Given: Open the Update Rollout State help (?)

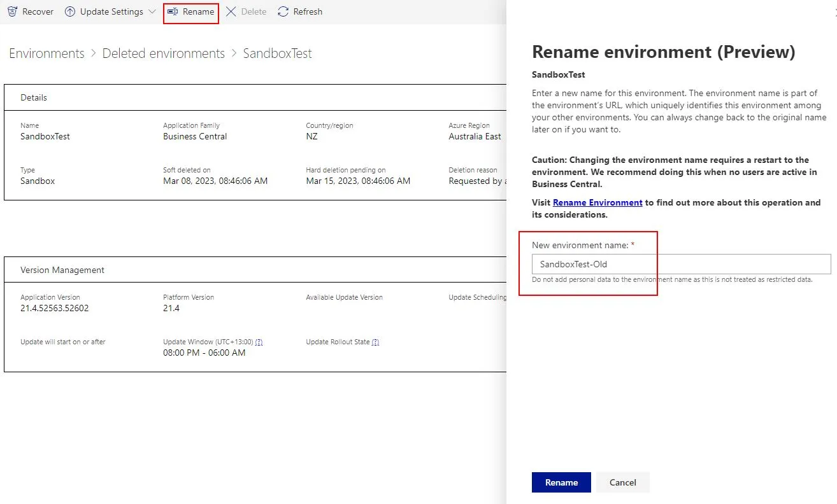Looking at the screenshot, I should tap(375, 342).
